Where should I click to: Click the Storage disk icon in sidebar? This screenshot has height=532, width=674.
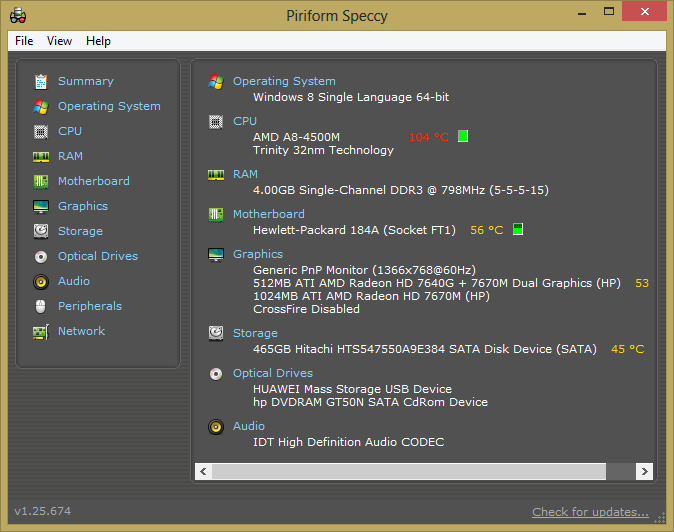point(41,231)
